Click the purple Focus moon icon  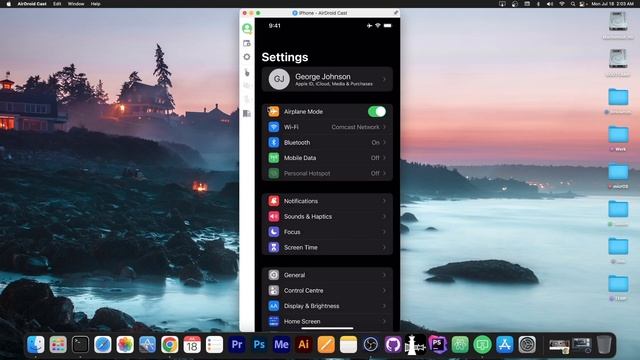274,232
